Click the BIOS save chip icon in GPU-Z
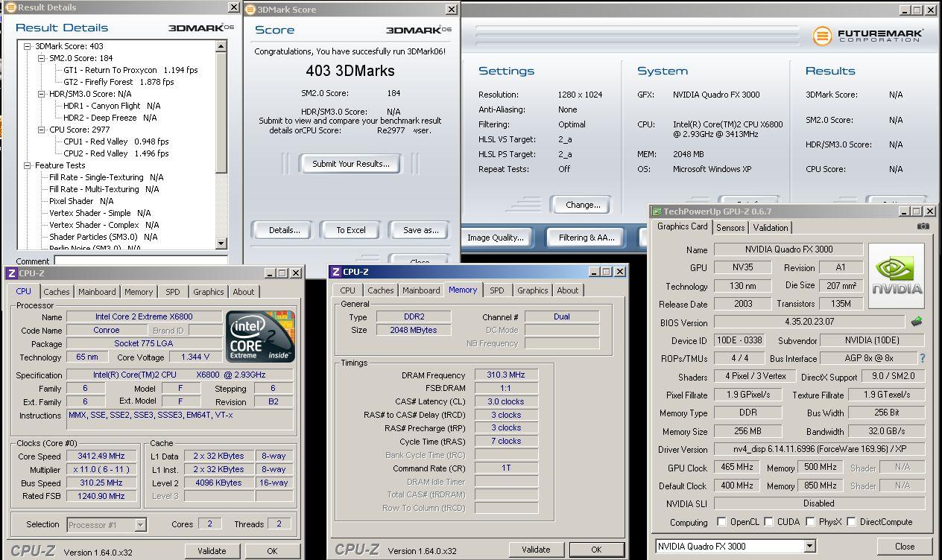 point(917,322)
